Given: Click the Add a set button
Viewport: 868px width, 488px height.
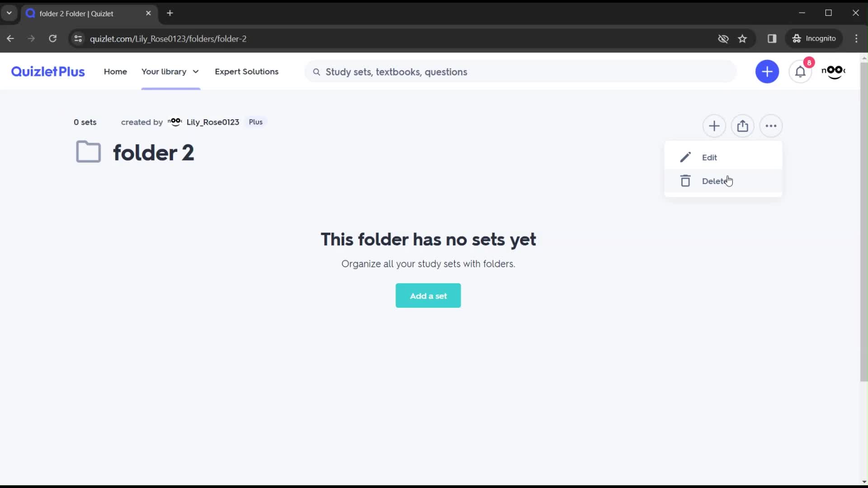Looking at the screenshot, I should [428, 296].
